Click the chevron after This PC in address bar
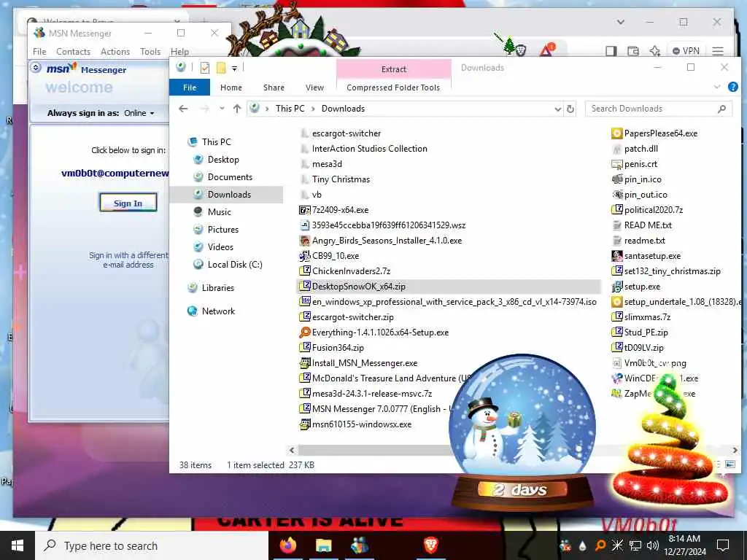The width and height of the screenshot is (747, 560). (313, 109)
